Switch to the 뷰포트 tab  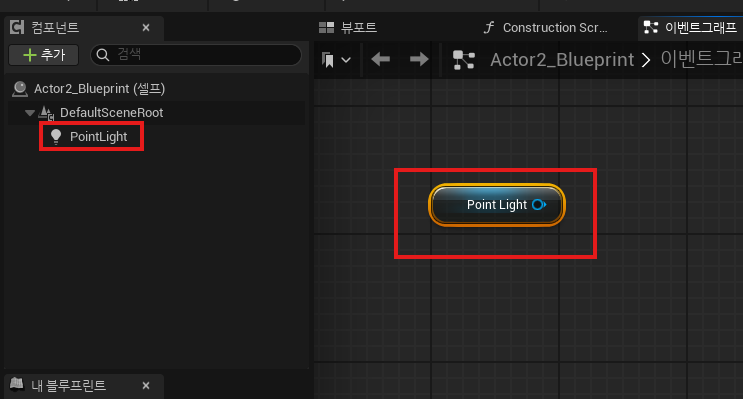tap(348, 27)
